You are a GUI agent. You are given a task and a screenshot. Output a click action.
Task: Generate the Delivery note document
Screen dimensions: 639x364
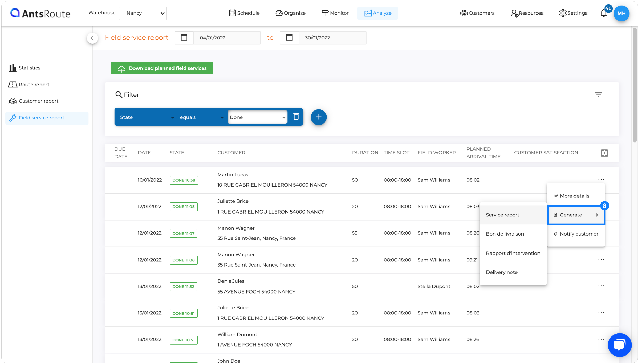coord(513,272)
